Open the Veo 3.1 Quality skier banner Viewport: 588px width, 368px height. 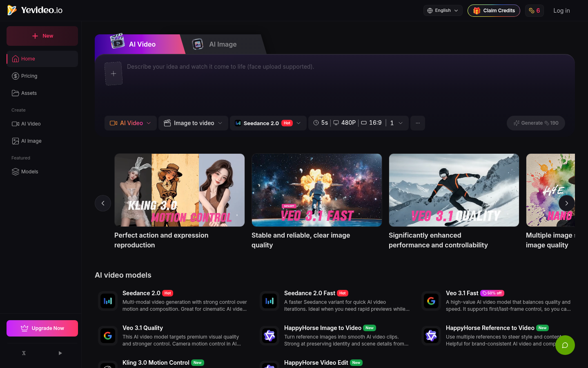click(x=454, y=190)
